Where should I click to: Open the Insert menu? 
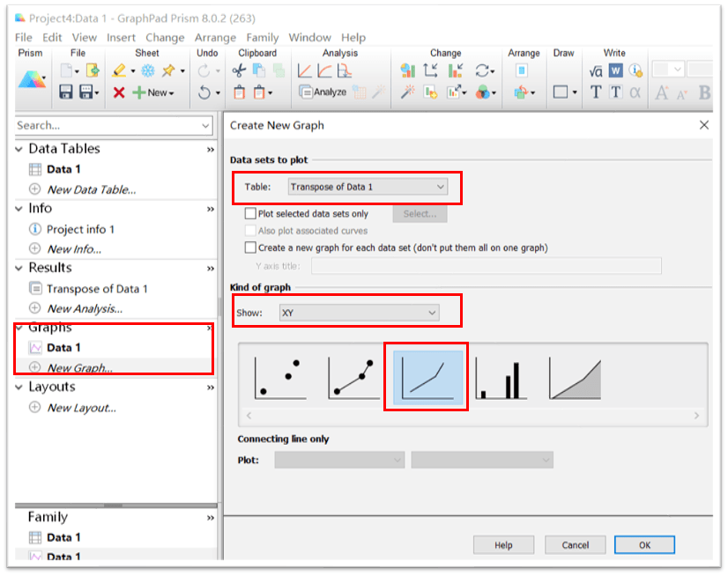coord(121,38)
